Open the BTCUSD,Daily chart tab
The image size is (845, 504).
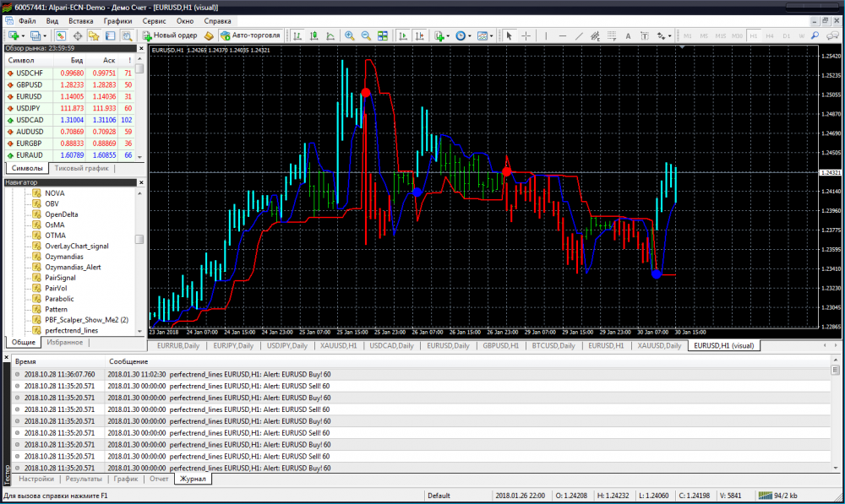(x=553, y=345)
